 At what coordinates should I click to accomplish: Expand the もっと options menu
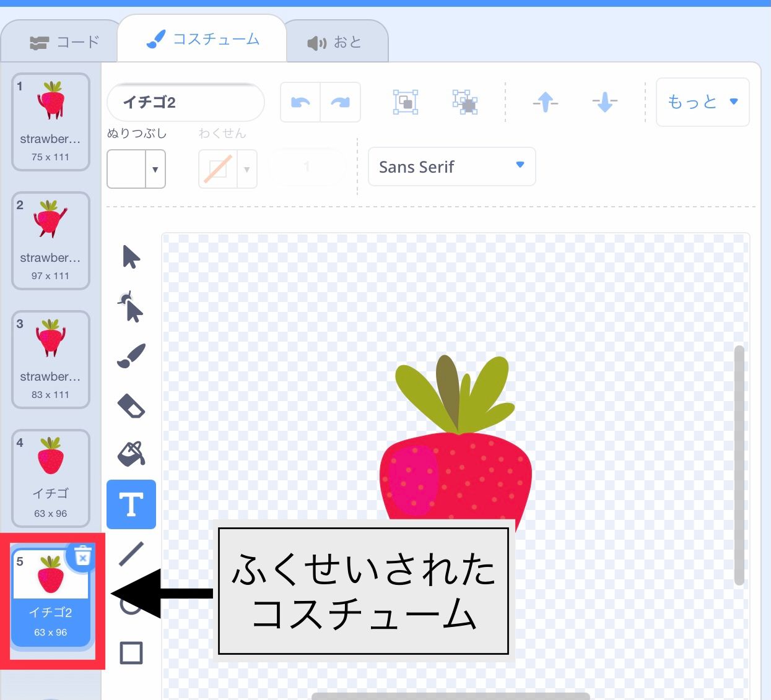(702, 102)
